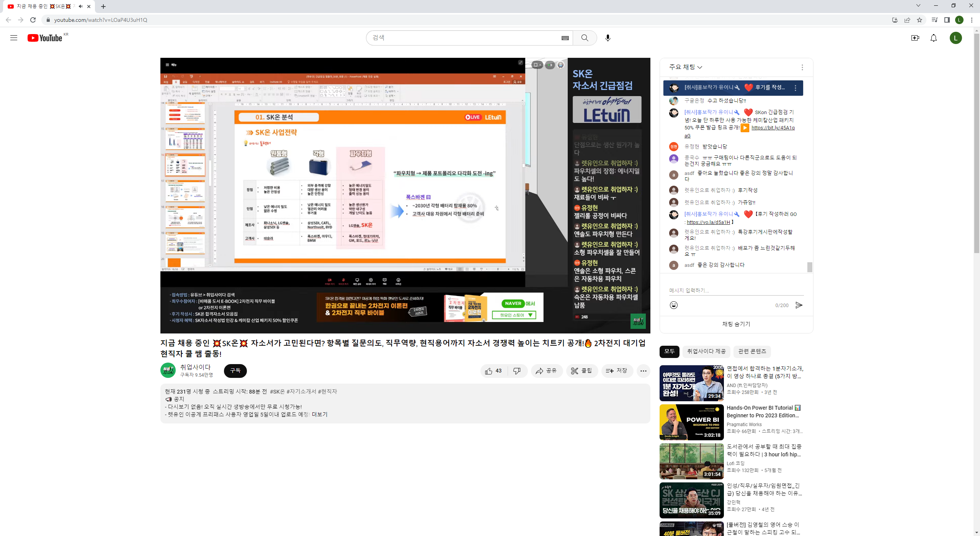Open the emoji picker in chat
Viewport: 980px width, 536px height.
[674, 305]
